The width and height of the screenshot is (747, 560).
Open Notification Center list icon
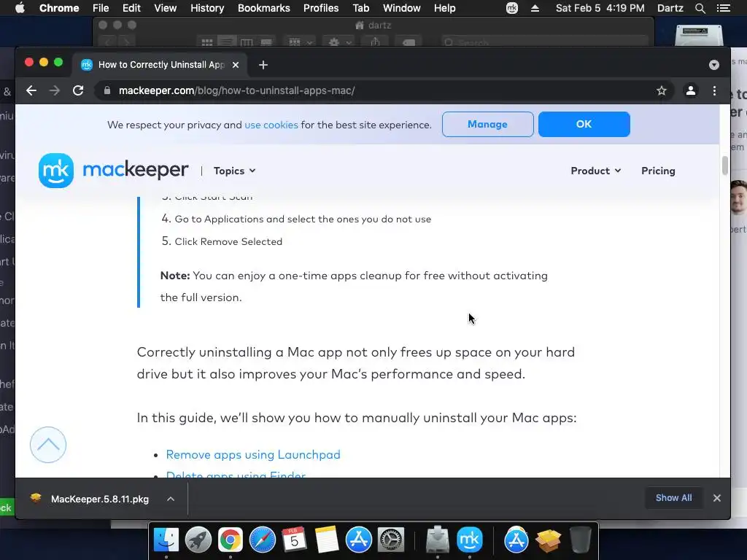pyautogui.click(x=724, y=8)
